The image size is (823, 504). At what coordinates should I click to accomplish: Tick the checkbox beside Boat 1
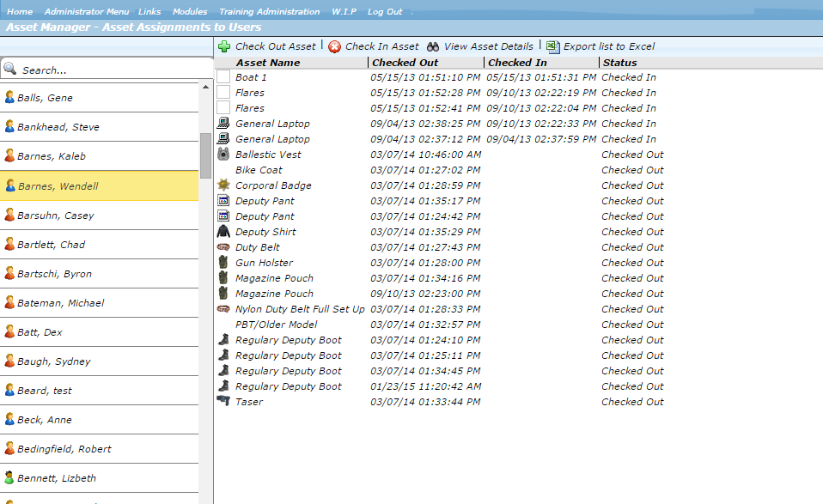coord(223,77)
